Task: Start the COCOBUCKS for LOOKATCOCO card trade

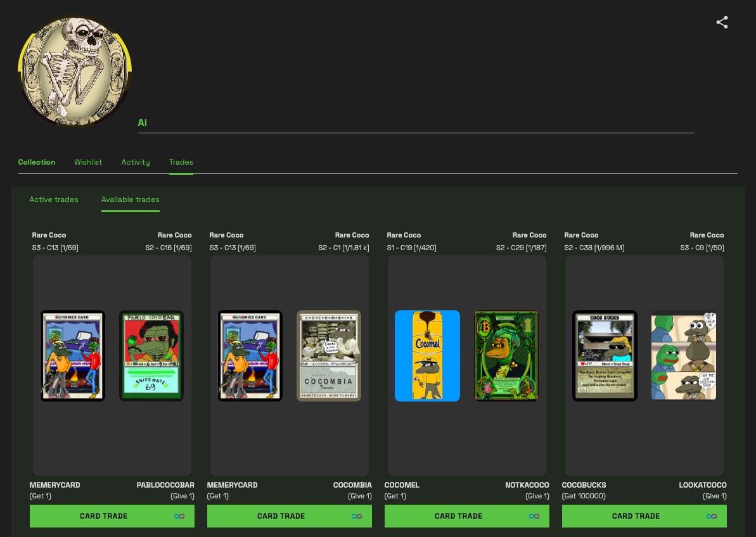Action: [644, 516]
